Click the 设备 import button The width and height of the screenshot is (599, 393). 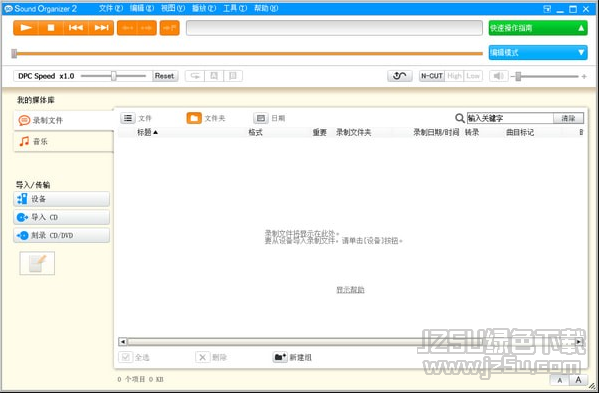coord(62,199)
